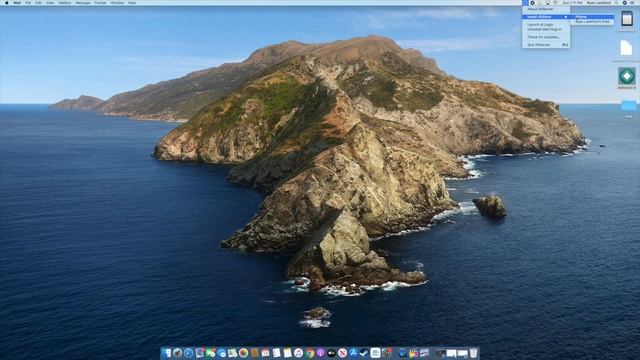Select Ryan's iPad in the submenu

[592, 21]
